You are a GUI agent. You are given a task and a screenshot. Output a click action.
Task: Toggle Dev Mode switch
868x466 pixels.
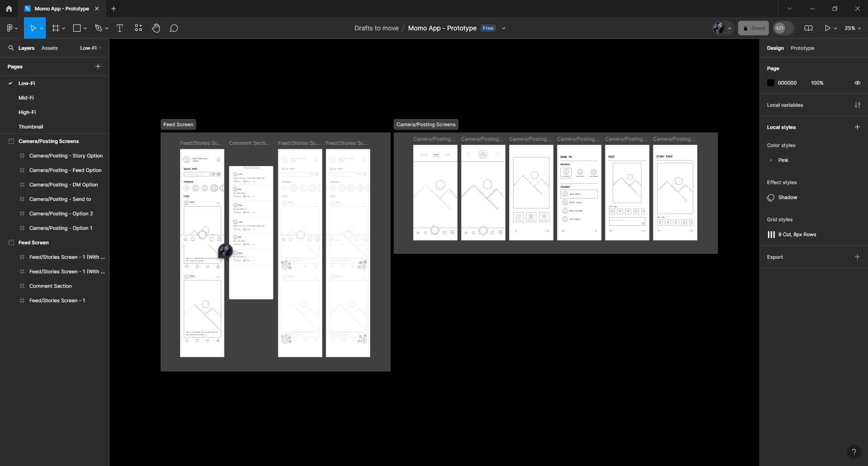(783, 28)
